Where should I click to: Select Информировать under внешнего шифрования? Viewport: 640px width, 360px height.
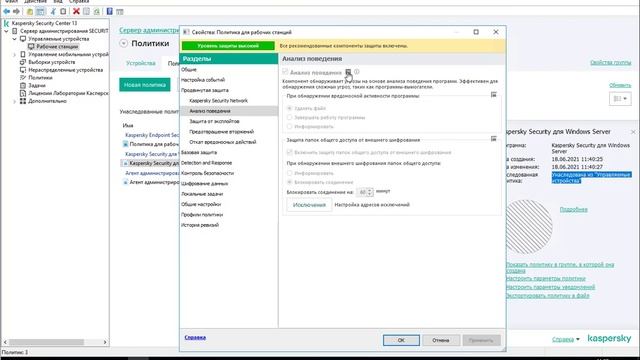(289, 173)
